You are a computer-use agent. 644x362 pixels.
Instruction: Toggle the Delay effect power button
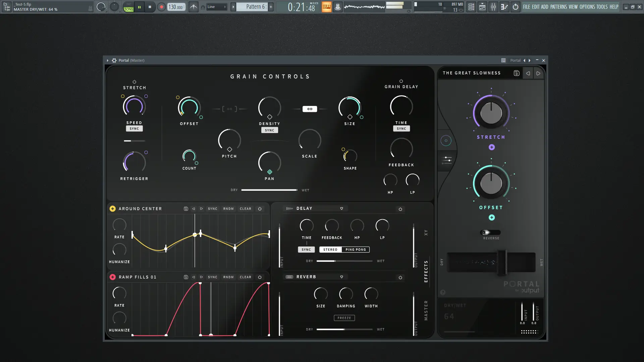pos(400,209)
